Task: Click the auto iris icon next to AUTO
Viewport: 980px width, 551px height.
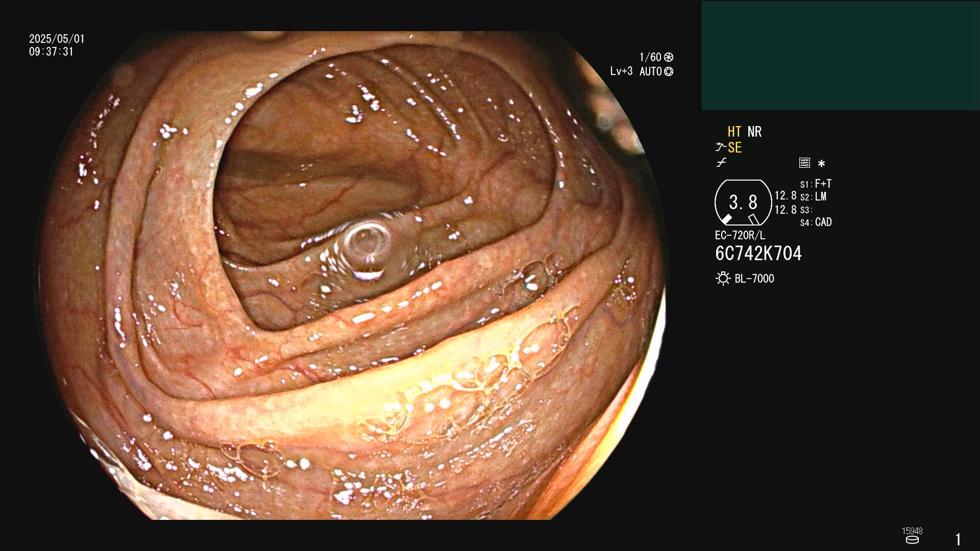Action: pos(669,71)
